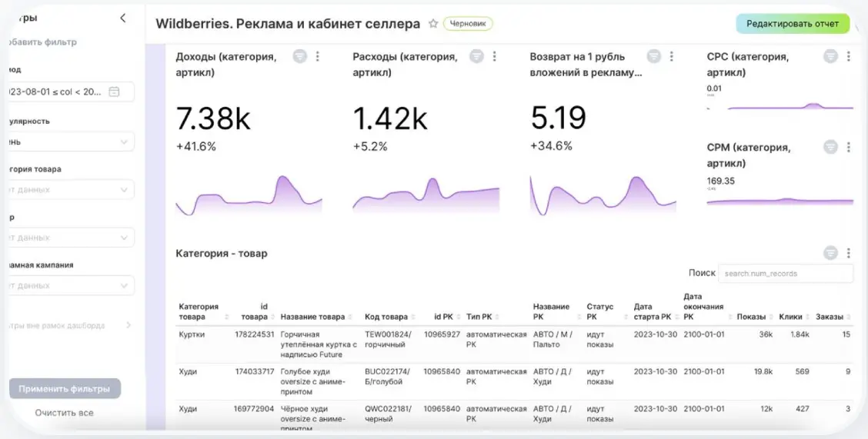The width and height of the screenshot is (868, 439).
Task: Click campaign name АВТО / М / Пальто
Action: pyautogui.click(x=553, y=340)
